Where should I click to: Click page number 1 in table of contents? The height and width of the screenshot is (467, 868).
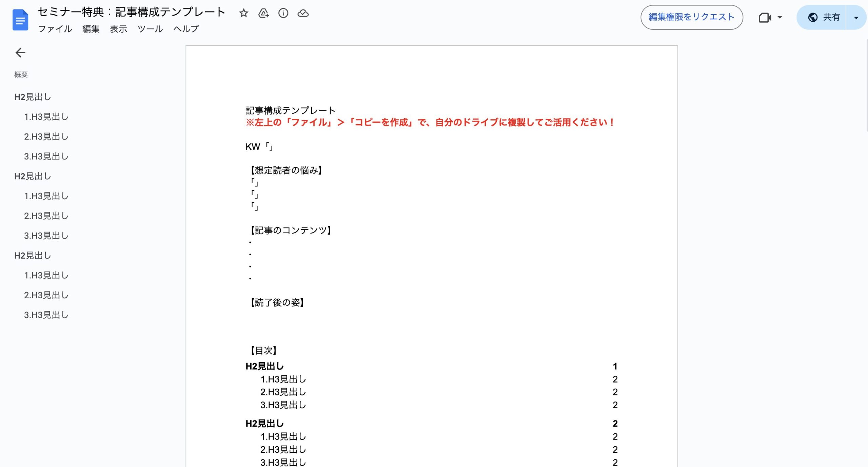[x=615, y=366]
